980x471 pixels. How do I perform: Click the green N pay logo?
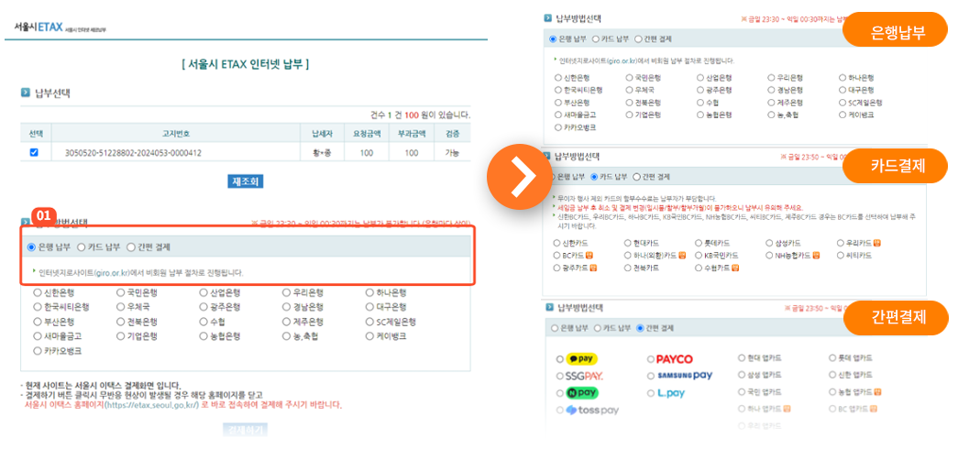pos(582,393)
